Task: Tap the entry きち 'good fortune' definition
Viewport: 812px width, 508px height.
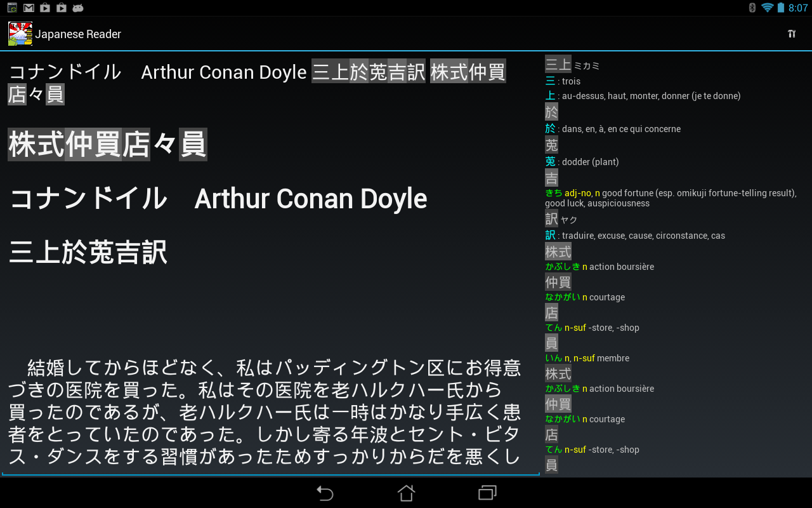Action: click(x=671, y=198)
